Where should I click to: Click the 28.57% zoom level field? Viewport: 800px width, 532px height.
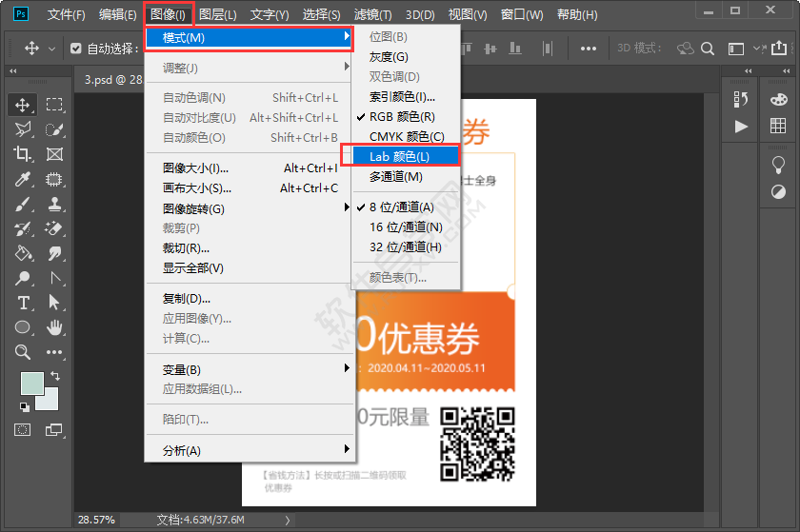coord(96,520)
